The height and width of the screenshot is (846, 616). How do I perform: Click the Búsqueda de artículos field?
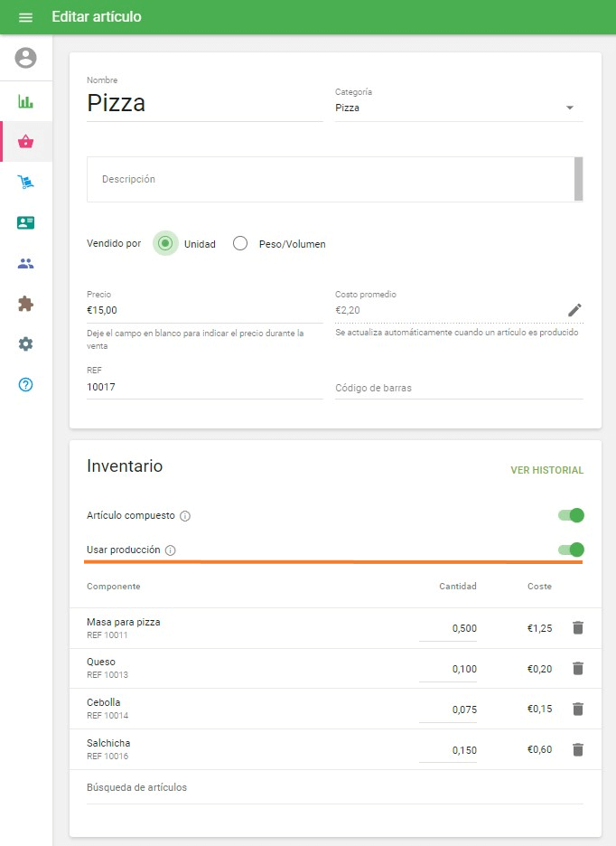tap(334, 787)
